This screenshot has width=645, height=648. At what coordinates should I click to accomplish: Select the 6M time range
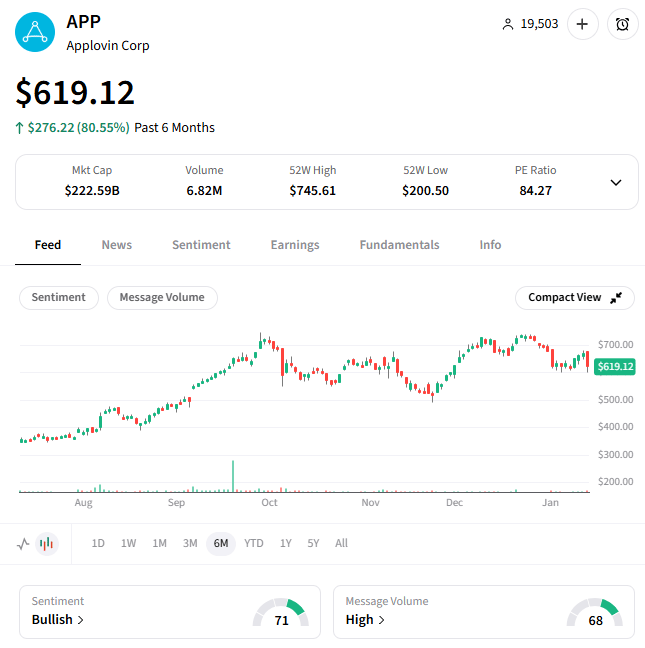[221, 543]
